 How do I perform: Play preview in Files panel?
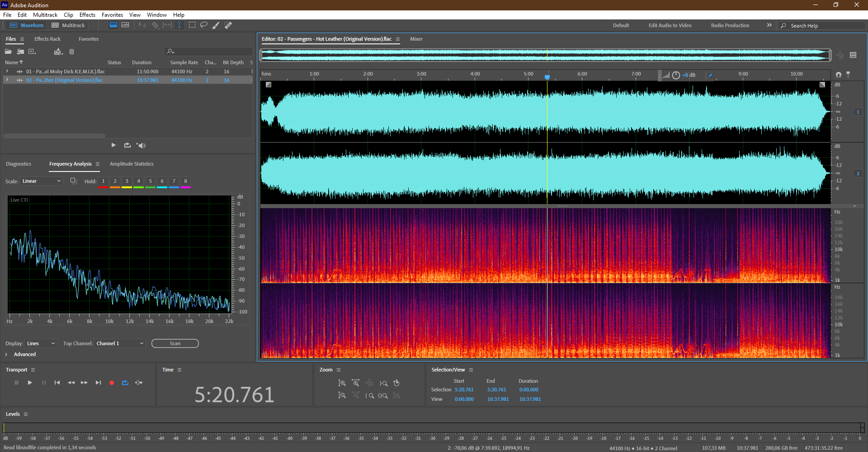pos(113,145)
